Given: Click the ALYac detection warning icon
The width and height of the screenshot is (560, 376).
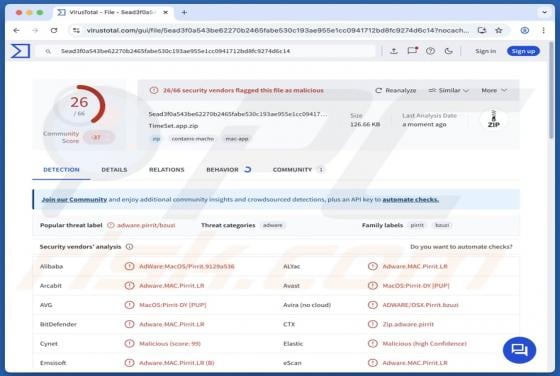Looking at the screenshot, I should pyautogui.click(x=372, y=266).
